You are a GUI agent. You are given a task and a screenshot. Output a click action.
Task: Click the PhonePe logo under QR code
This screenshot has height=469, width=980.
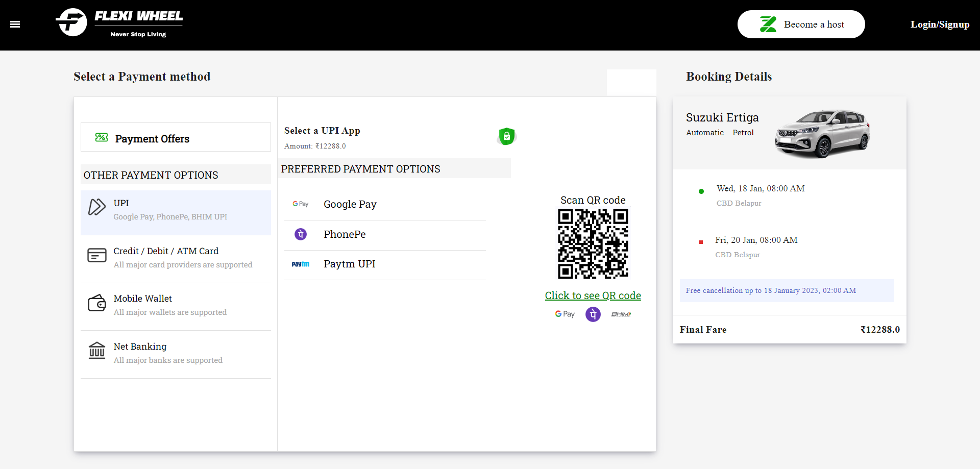pyautogui.click(x=593, y=314)
